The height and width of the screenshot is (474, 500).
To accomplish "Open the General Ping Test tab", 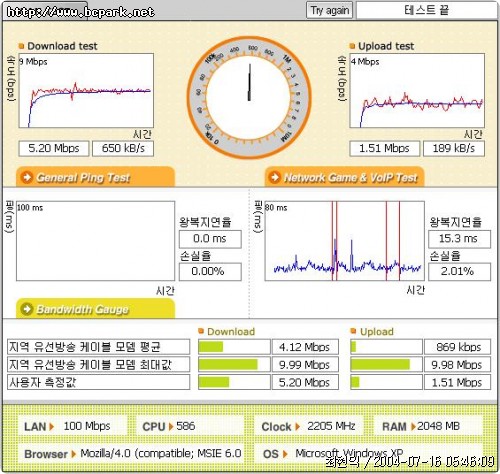I will tap(95, 177).
